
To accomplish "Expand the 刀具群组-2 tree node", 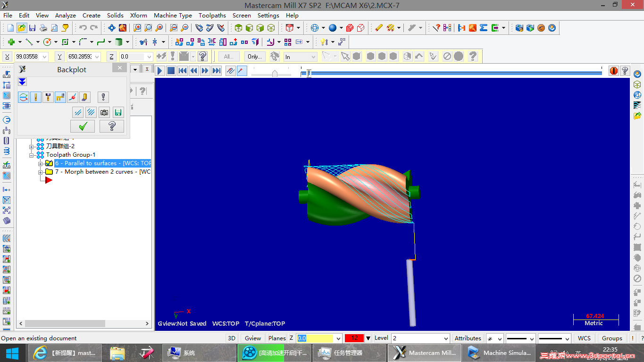I will point(32,146).
